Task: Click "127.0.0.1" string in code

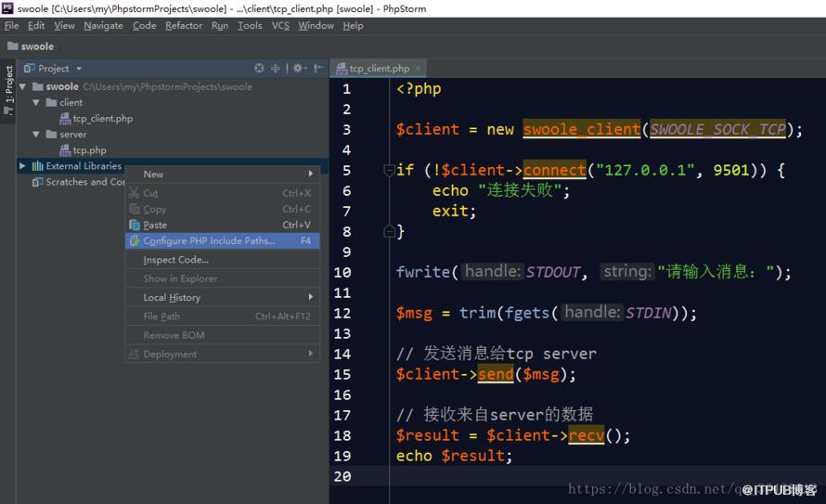Action: tap(646, 170)
